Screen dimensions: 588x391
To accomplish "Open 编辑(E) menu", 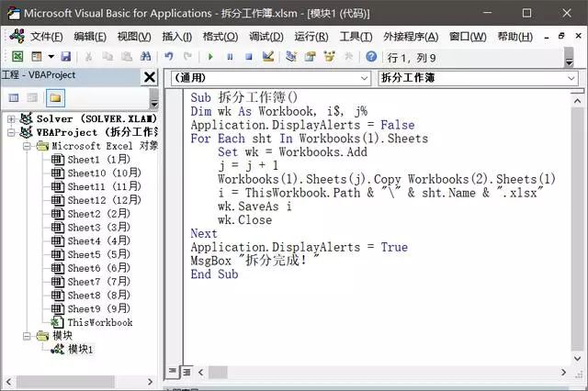I will tap(90, 37).
